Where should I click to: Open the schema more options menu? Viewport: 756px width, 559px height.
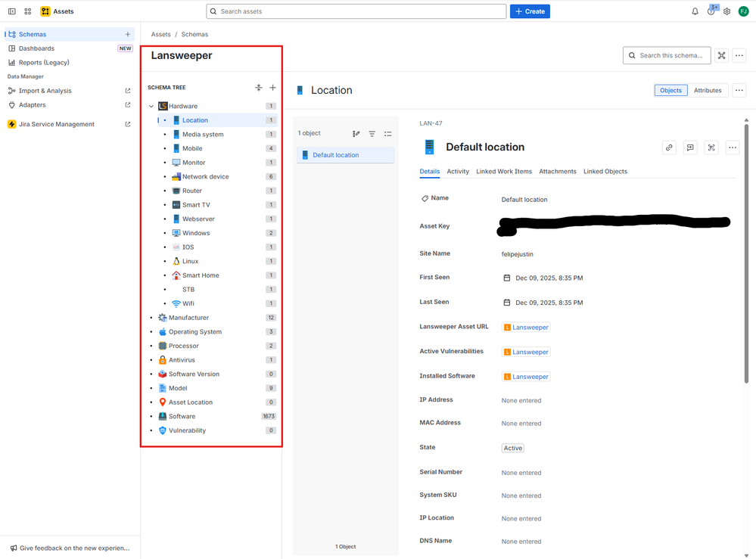click(x=739, y=55)
